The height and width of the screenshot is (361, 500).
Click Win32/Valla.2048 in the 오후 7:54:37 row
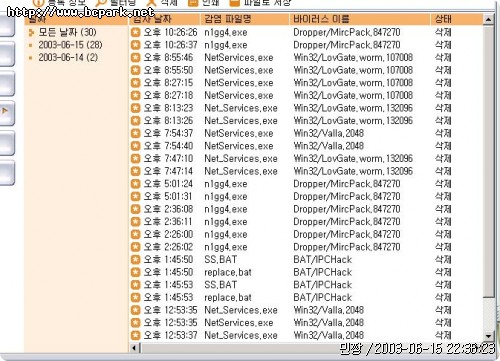328,133
